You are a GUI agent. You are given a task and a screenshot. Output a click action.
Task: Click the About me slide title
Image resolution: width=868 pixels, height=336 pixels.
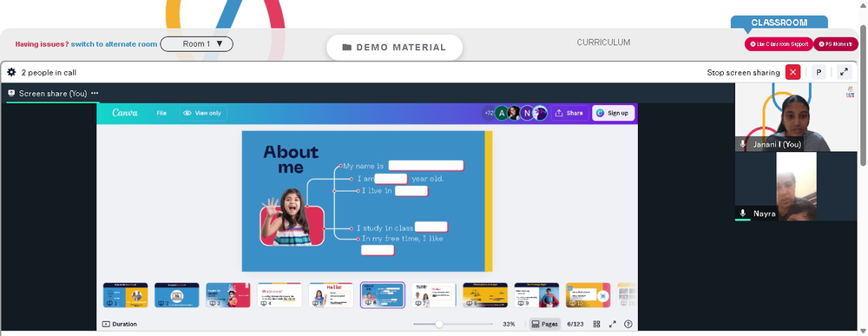291,160
